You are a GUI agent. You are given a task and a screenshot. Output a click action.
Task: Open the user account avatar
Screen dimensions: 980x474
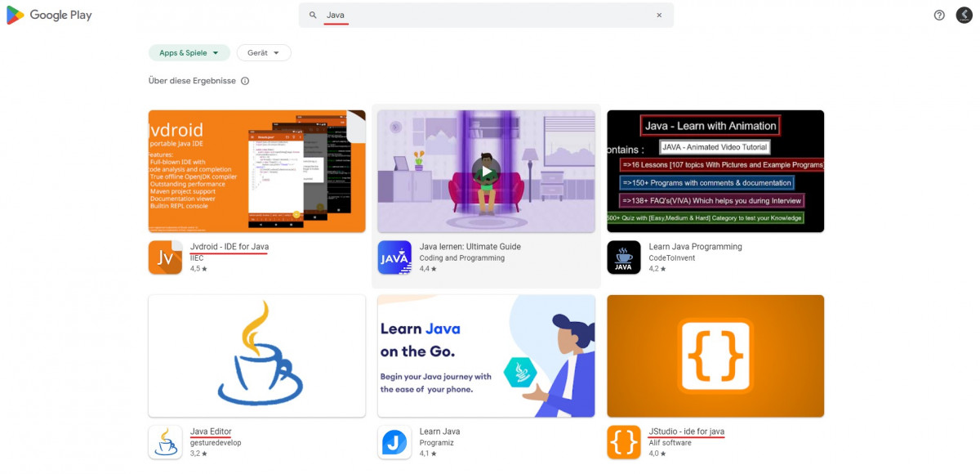[964, 15]
